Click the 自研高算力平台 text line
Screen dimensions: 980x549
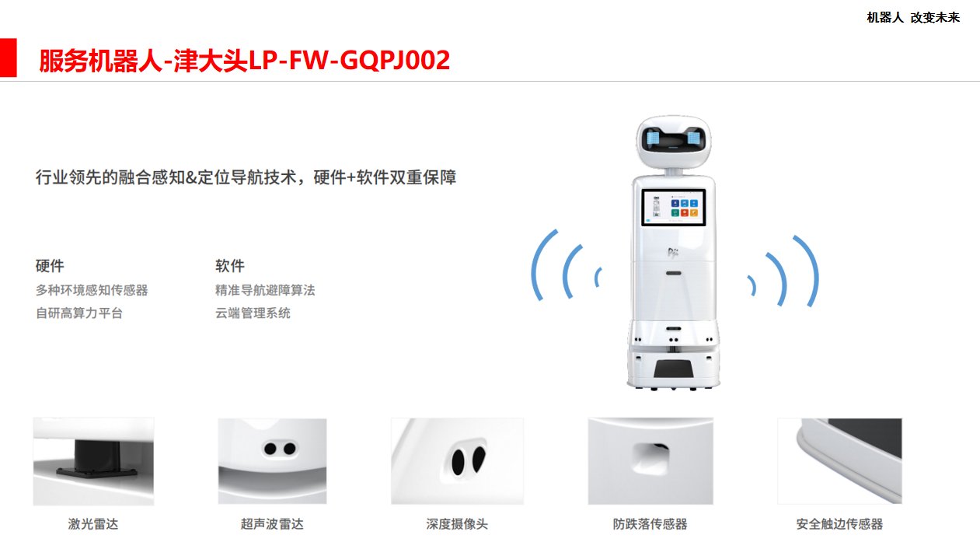79,313
